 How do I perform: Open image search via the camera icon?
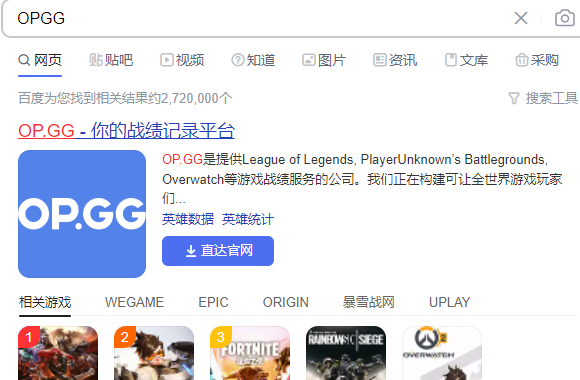click(564, 18)
